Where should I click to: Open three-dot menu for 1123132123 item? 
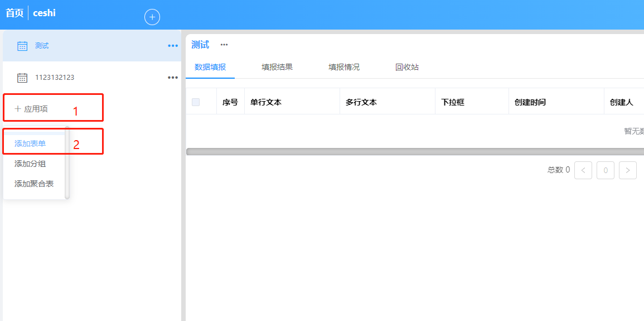pyautogui.click(x=173, y=78)
